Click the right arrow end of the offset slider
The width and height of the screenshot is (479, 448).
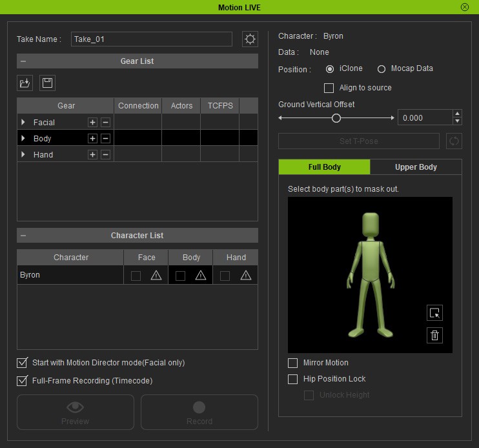pyautogui.click(x=392, y=118)
